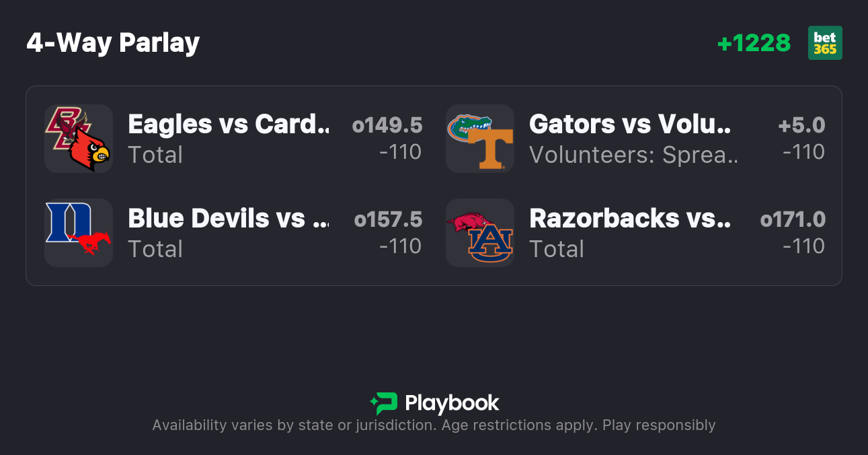Click the Total label under Razorbacks matchup

click(557, 250)
